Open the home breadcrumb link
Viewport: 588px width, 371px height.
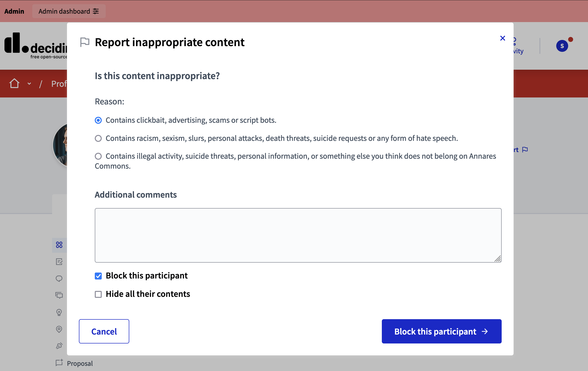coord(14,83)
